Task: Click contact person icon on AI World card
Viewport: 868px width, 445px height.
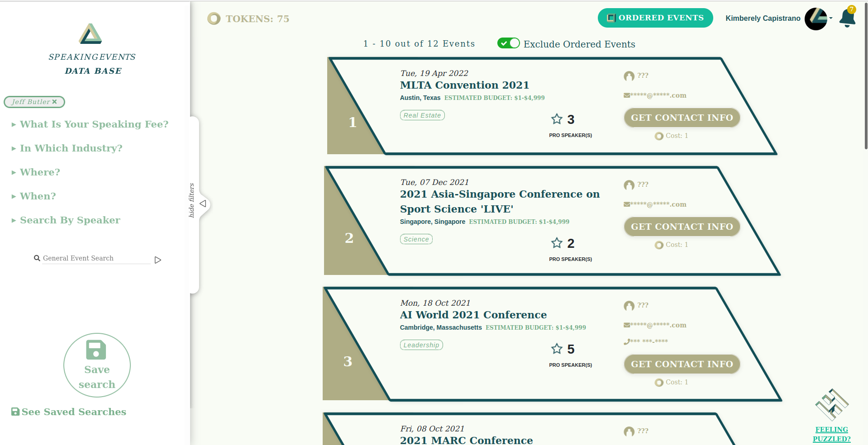Action: [629, 306]
